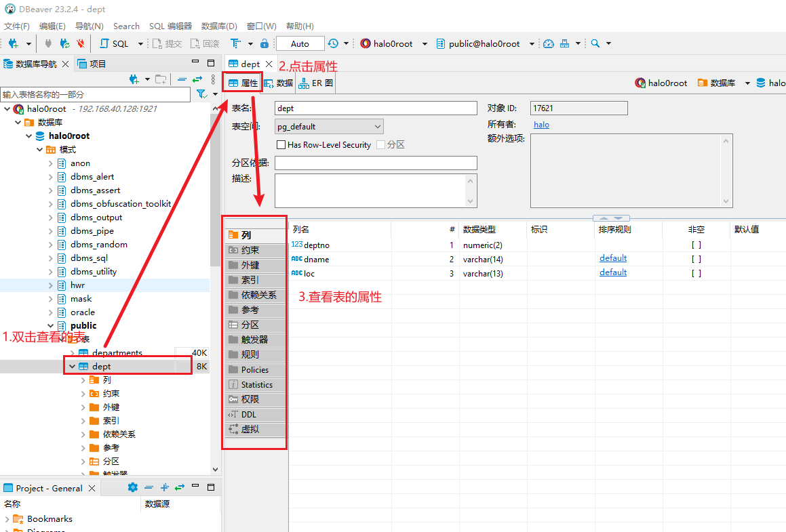
Task: Collapse the dept table node
Action: pos(72,366)
